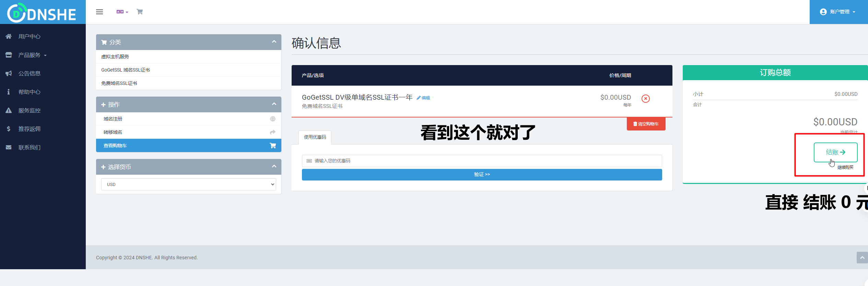This screenshot has width=868, height=286.
Task: Collapse the 分类 panel chevron
Action: tap(274, 42)
